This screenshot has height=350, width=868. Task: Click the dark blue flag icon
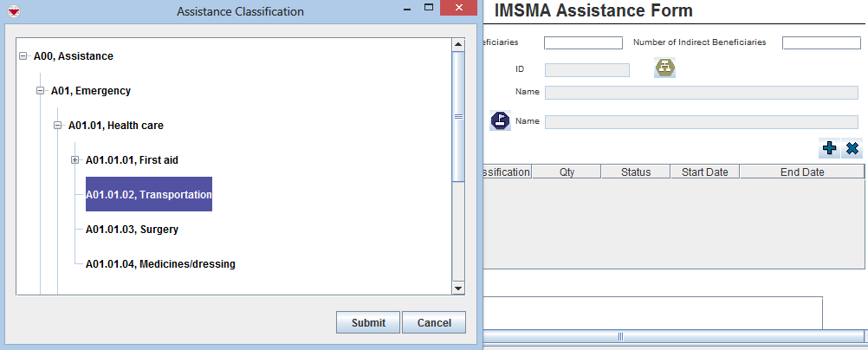(x=500, y=121)
